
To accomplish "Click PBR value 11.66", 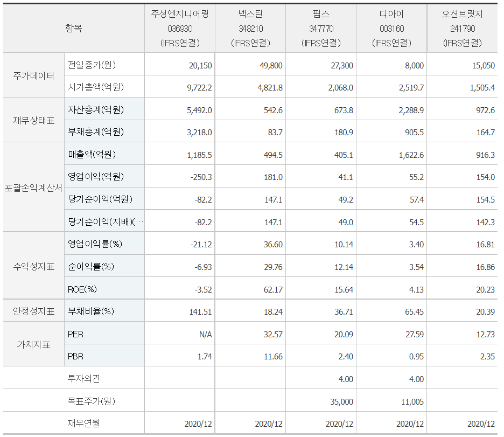I will [x=273, y=357].
